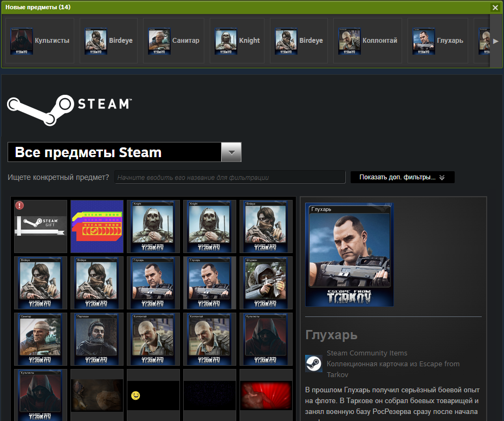Select Knight card next to Steam 3000 item
Screen dimensions: 504x421
153,226
